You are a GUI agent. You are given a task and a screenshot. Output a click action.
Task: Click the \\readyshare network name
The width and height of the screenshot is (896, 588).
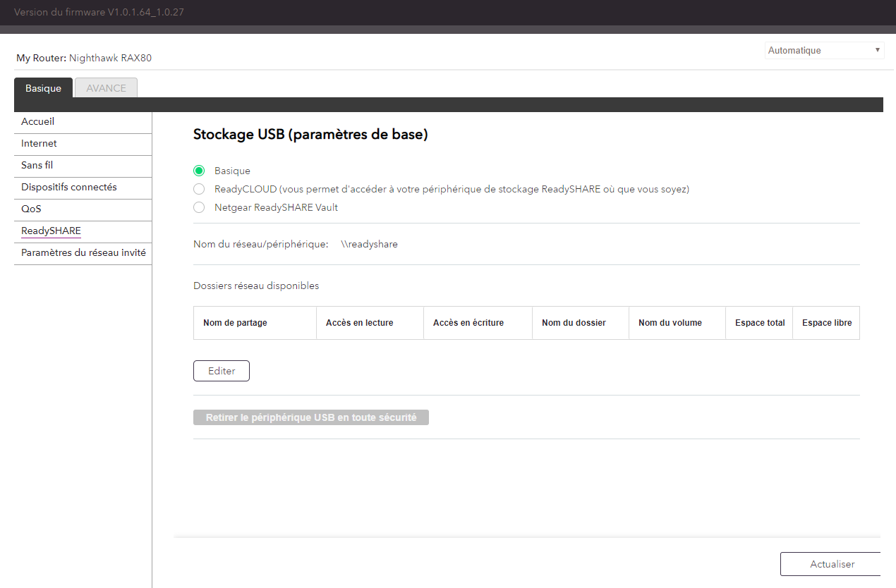click(x=369, y=244)
